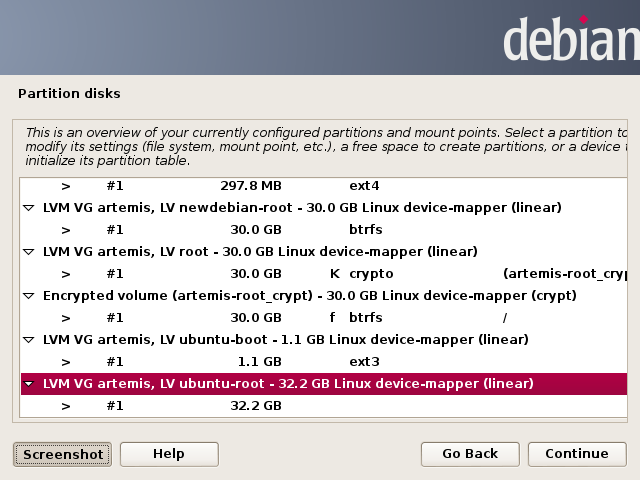Collapse the Encrypted volume artemis-root_crypt triangle
Screen dimensions: 640x480
point(29,296)
